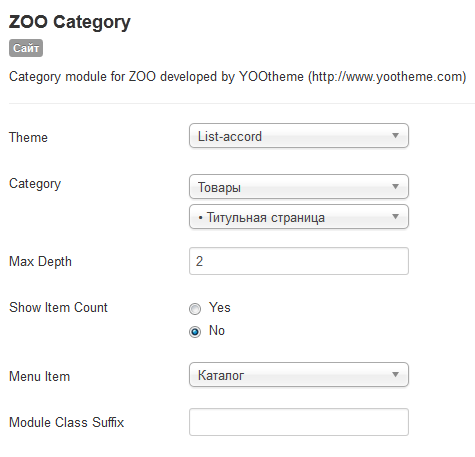Open the Титульная страница category dropdown
This screenshot has width=475, height=457.
(x=299, y=217)
